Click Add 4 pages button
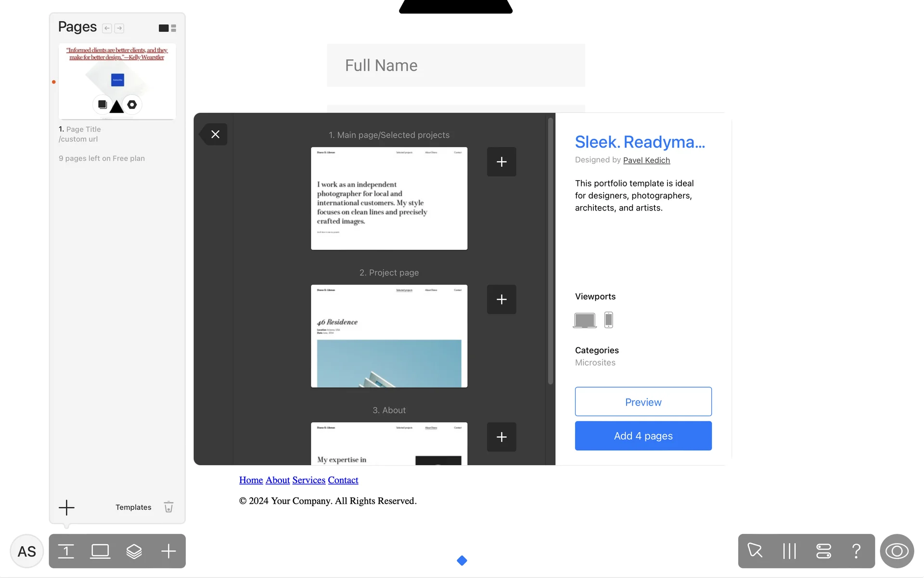Viewport: 924px width, 578px height. 643,436
